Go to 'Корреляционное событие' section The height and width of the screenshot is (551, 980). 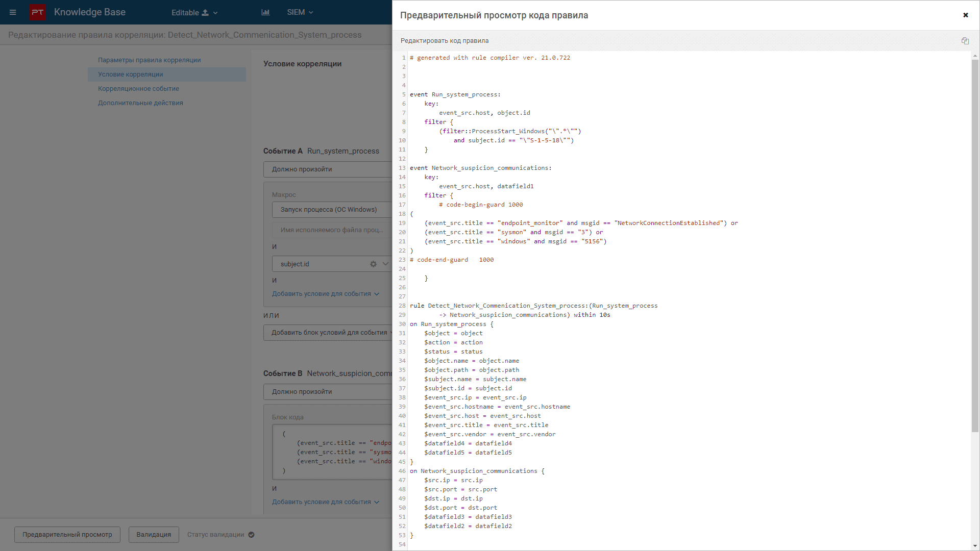point(138,89)
